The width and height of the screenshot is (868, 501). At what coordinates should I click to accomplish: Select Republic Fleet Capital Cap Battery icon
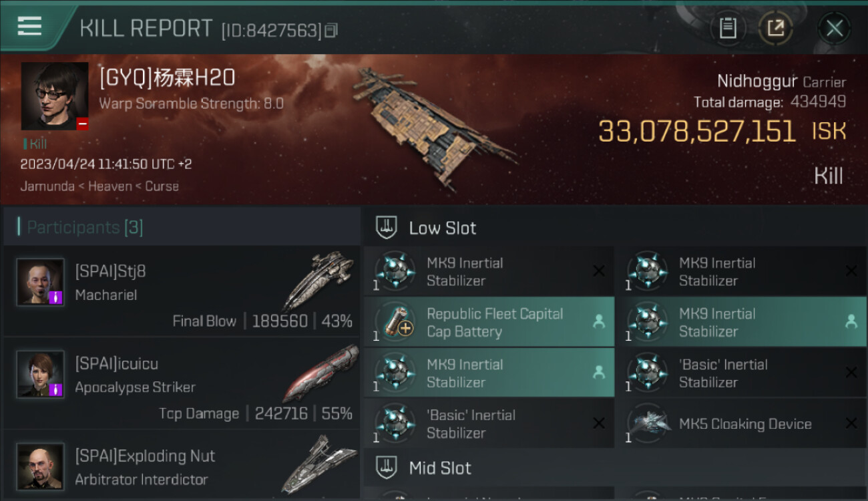395,322
